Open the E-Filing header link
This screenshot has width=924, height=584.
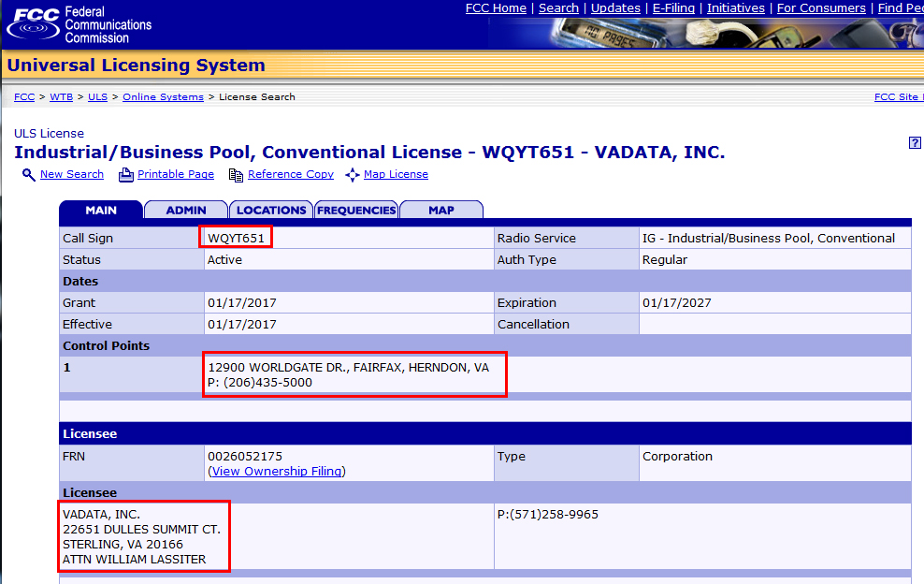click(673, 8)
